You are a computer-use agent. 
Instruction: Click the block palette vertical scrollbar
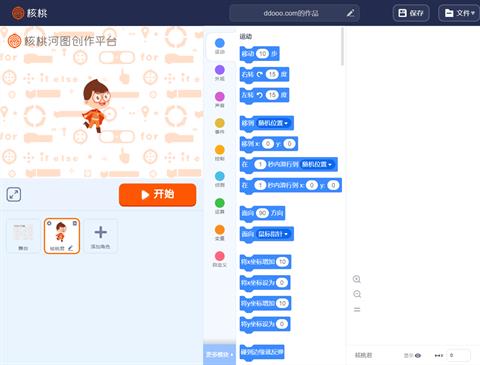(x=342, y=47)
